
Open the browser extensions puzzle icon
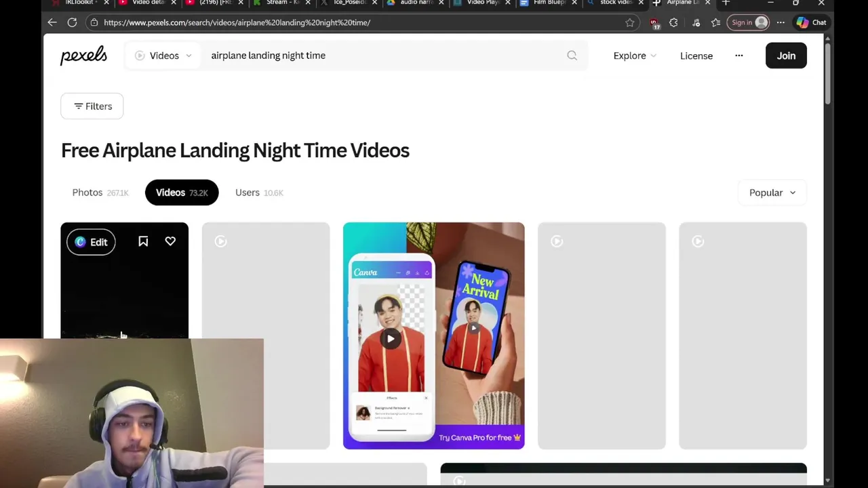673,22
